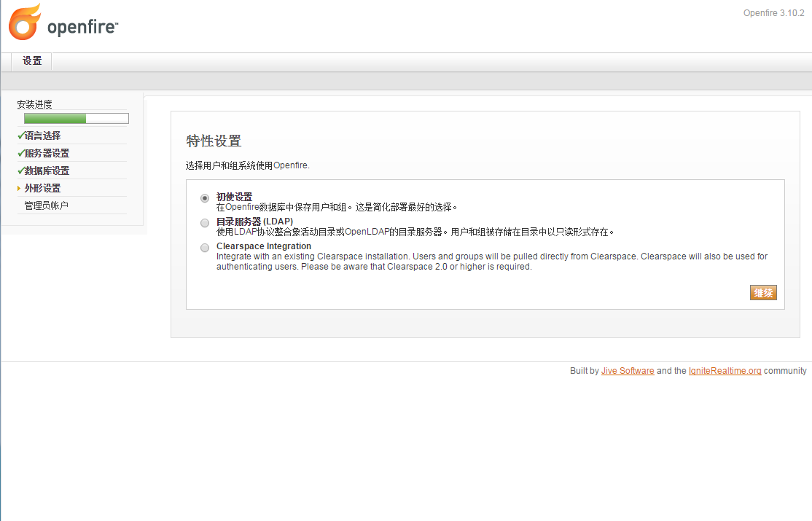Click the green checkmark beside 数据库设置
Screen dimensions: 812x521
click(x=20, y=171)
